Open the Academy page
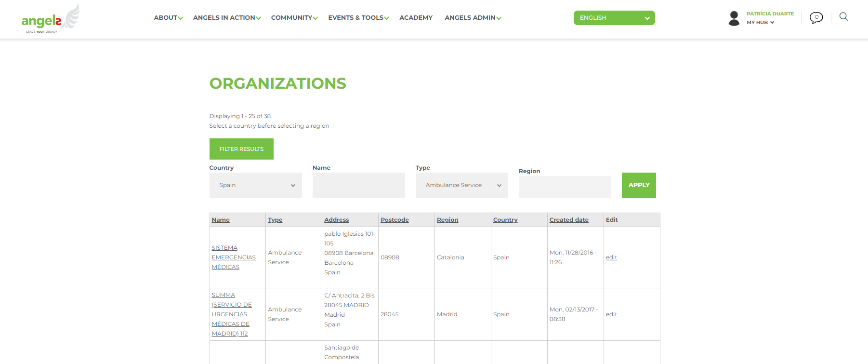Image resolution: width=868 pixels, height=364 pixels. click(x=416, y=18)
